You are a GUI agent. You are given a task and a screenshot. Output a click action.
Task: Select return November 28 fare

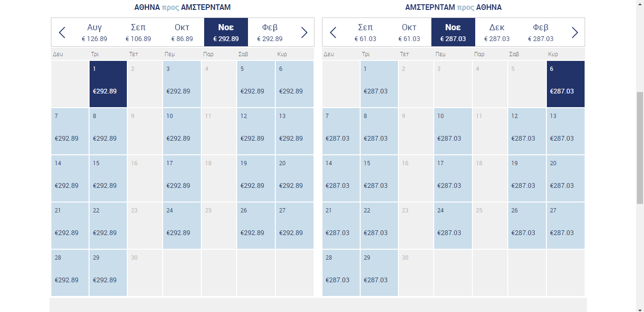click(341, 273)
